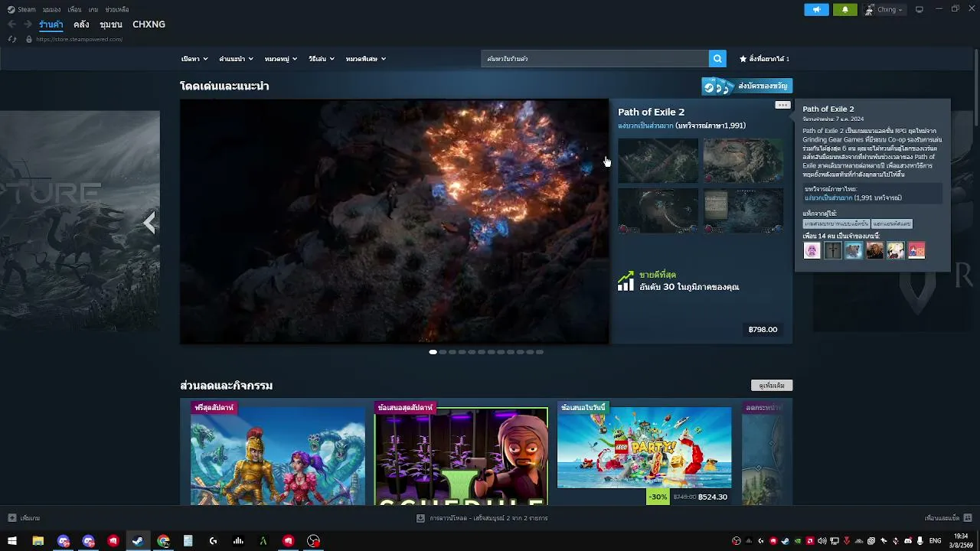Click the ส่งบัตรของขวัญ gift card button
Viewport: 980px width, 551px height.
click(747, 86)
